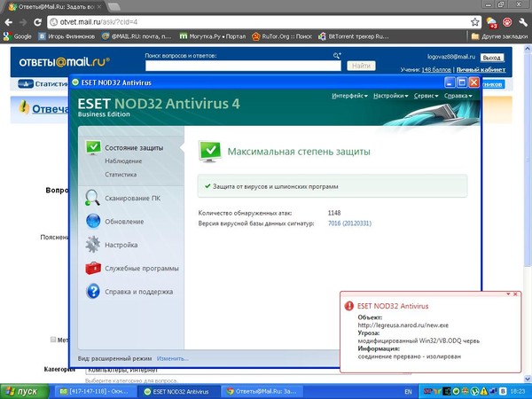Viewport: 532px width, 399px height.
Task: Open the Обновление section with the globe icon
Action: click(x=114, y=222)
